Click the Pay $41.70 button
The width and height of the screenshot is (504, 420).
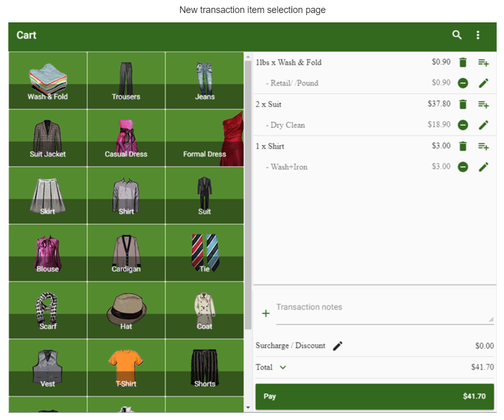pyautogui.click(x=374, y=396)
